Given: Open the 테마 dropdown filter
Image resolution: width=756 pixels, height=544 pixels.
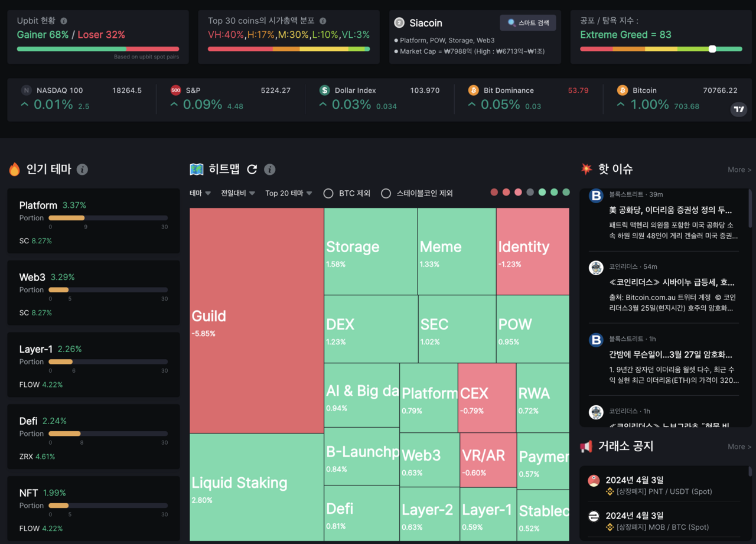Looking at the screenshot, I should click(x=200, y=193).
